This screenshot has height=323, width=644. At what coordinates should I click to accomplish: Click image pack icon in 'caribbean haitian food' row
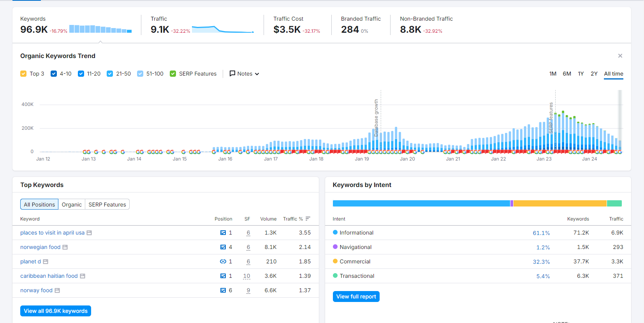click(x=223, y=276)
